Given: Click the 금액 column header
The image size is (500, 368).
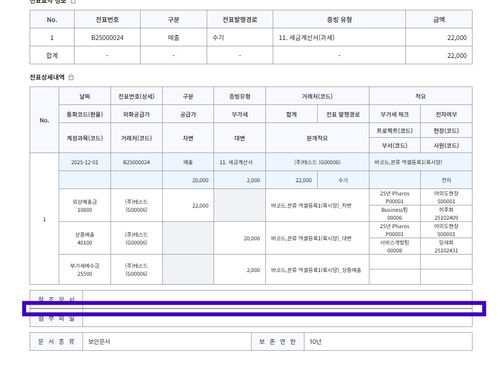Looking at the screenshot, I should point(439,20).
